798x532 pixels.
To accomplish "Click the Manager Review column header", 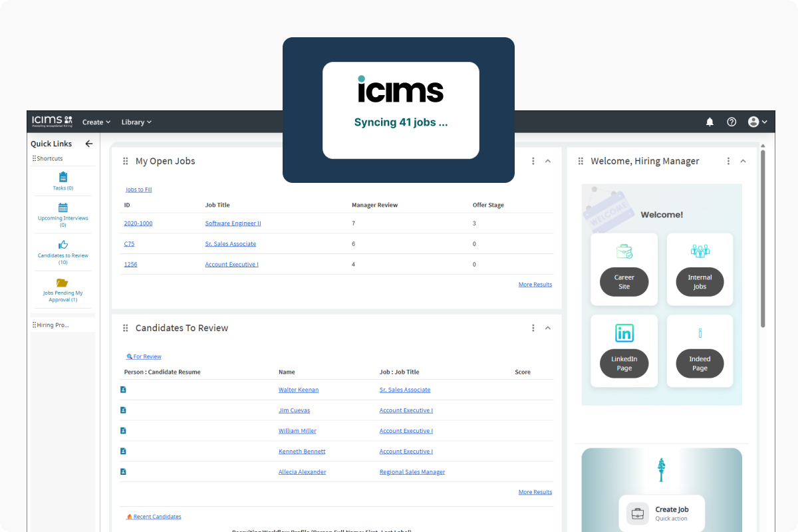I will click(x=375, y=205).
